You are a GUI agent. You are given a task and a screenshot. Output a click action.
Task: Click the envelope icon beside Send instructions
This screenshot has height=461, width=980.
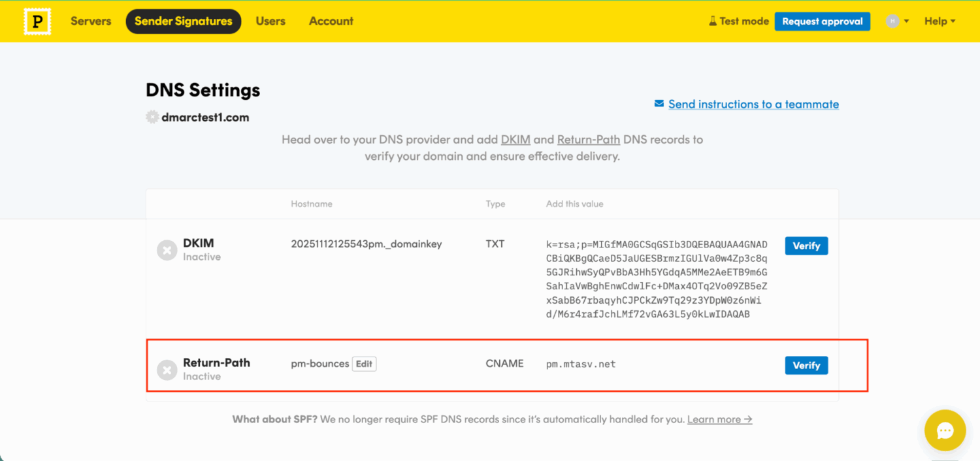click(659, 104)
